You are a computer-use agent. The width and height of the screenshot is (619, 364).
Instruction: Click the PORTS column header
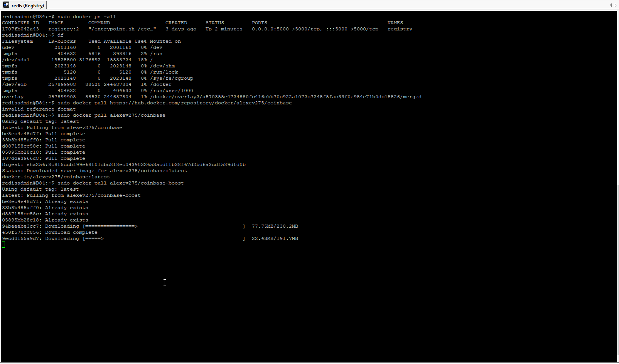(260, 23)
